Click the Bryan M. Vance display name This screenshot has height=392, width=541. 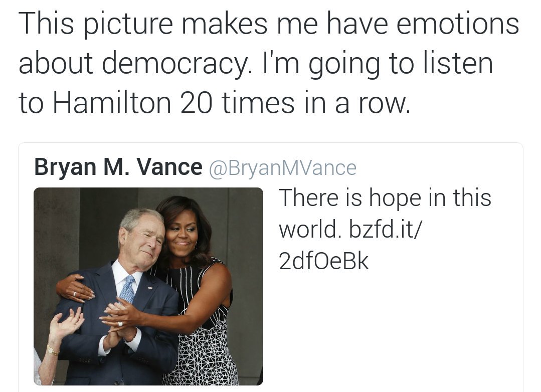(x=118, y=167)
